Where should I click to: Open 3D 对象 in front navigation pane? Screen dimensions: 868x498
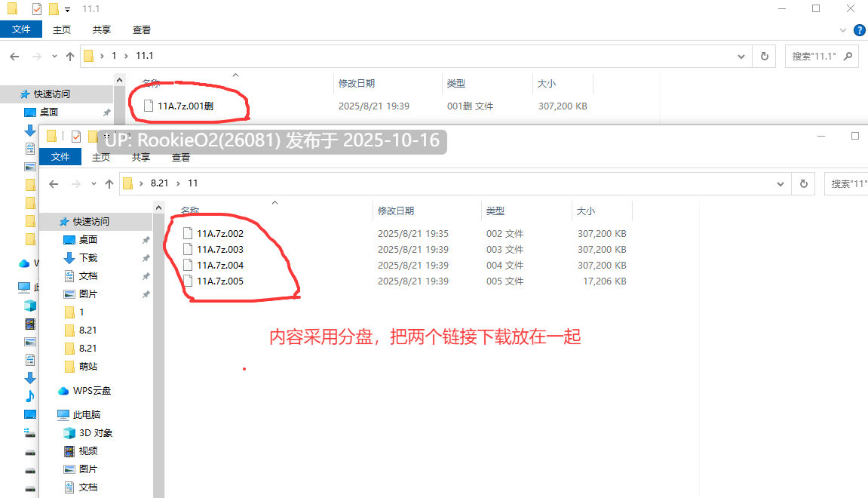click(x=96, y=432)
